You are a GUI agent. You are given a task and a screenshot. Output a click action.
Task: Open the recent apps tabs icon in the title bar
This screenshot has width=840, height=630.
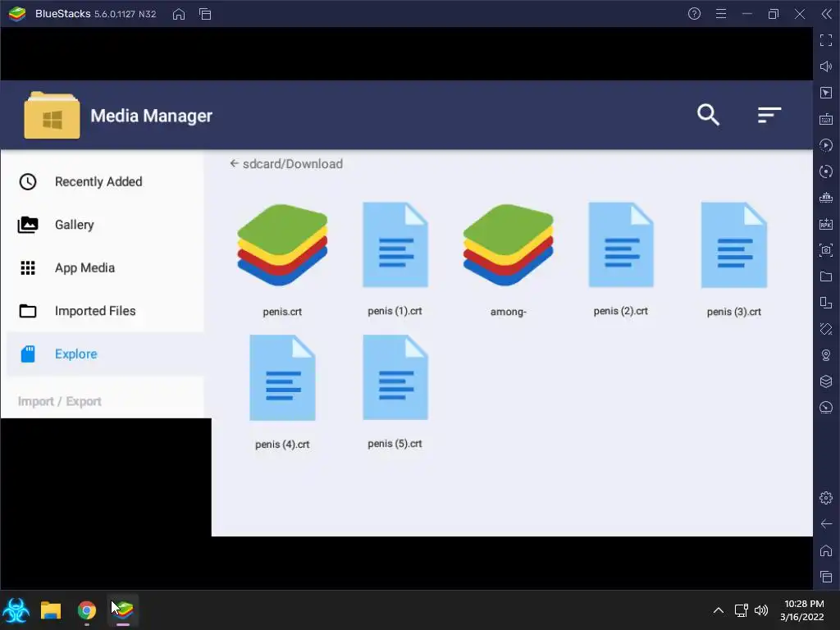pyautogui.click(x=205, y=14)
